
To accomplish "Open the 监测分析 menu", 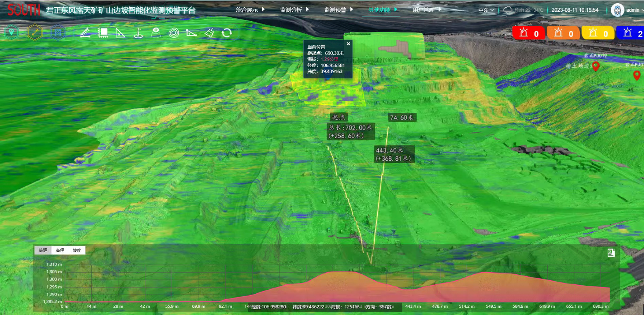I will coord(294,10).
